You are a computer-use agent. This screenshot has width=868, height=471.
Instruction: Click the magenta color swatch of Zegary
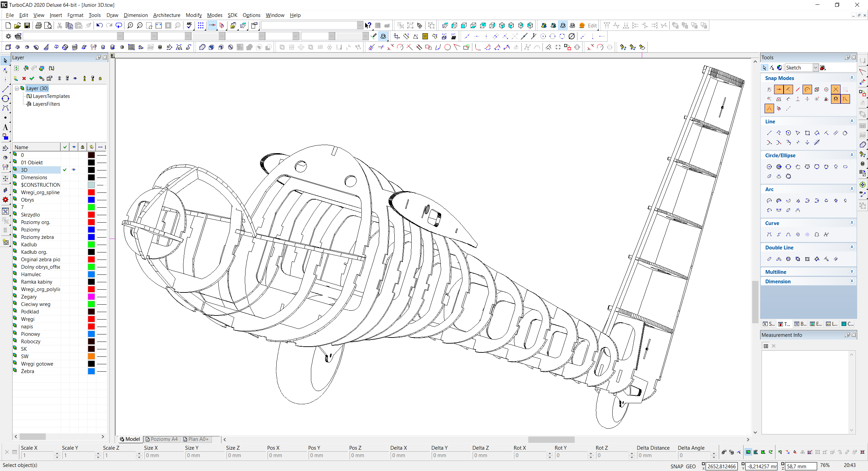click(91, 297)
